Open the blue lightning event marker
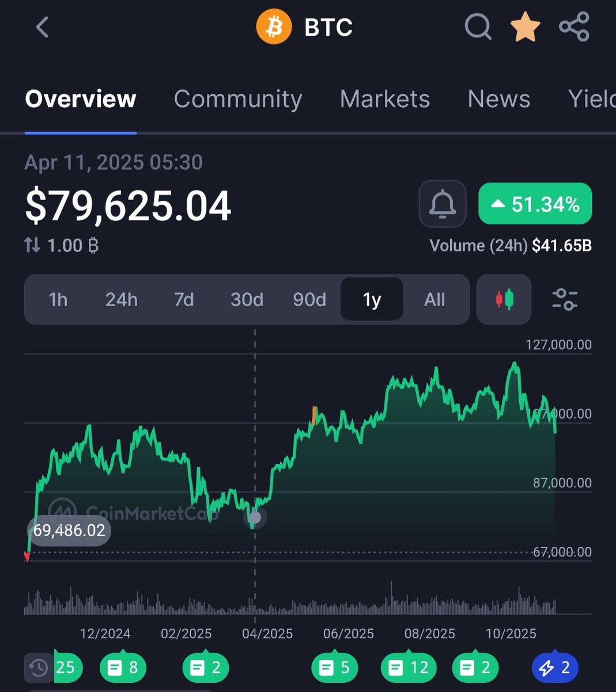This screenshot has width=616, height=692. point(555,668)
